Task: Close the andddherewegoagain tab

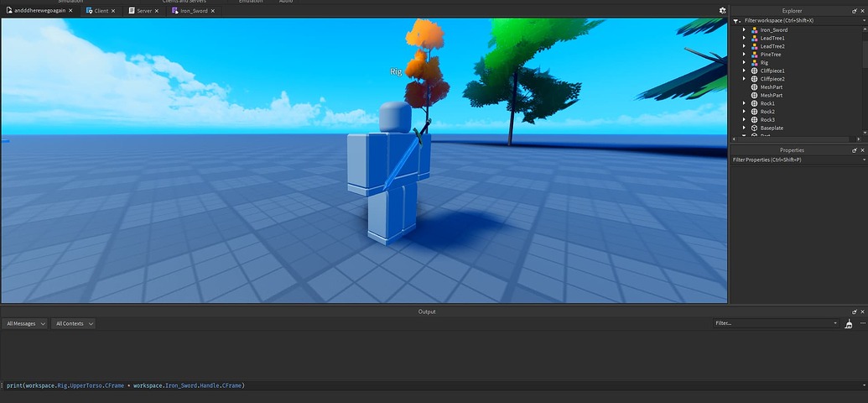Action: 70,11
